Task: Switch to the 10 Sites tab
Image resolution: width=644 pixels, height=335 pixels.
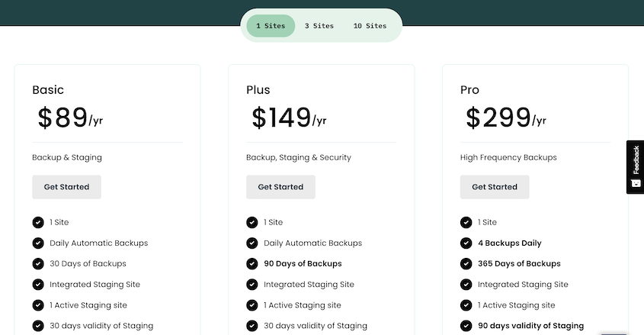Action: point(370,26)
